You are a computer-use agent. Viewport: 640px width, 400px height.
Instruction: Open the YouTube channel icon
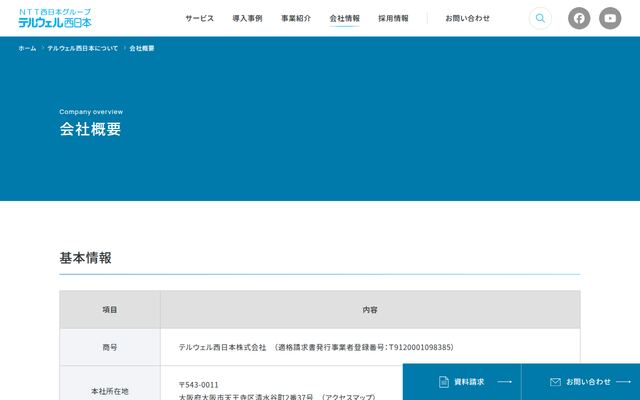click(x=610, y=18)
